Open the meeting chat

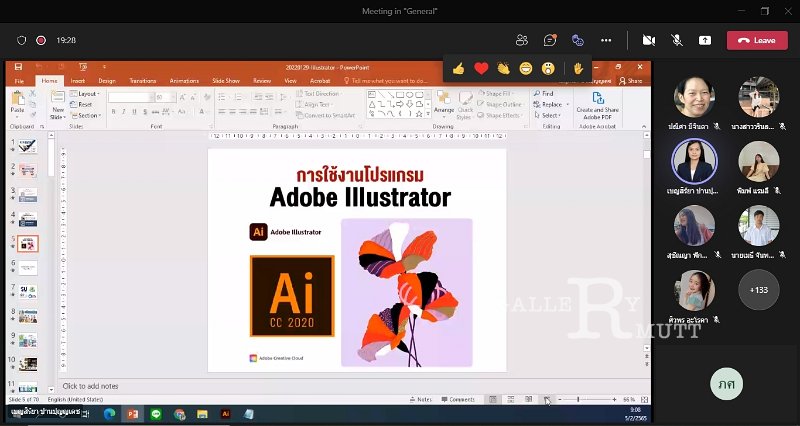pos(550,40)
